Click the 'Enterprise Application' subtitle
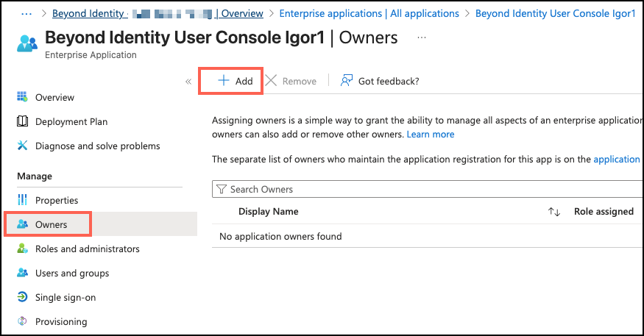 [91, 55]
